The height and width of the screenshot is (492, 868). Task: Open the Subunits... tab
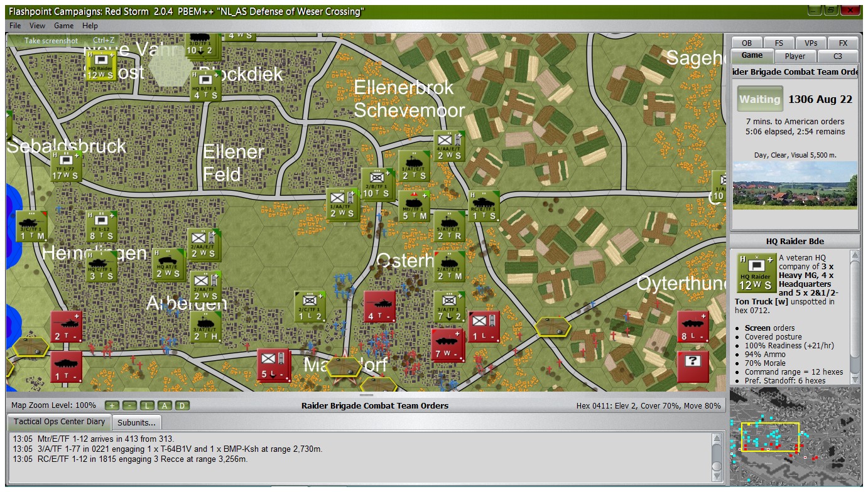click(136, 422)
